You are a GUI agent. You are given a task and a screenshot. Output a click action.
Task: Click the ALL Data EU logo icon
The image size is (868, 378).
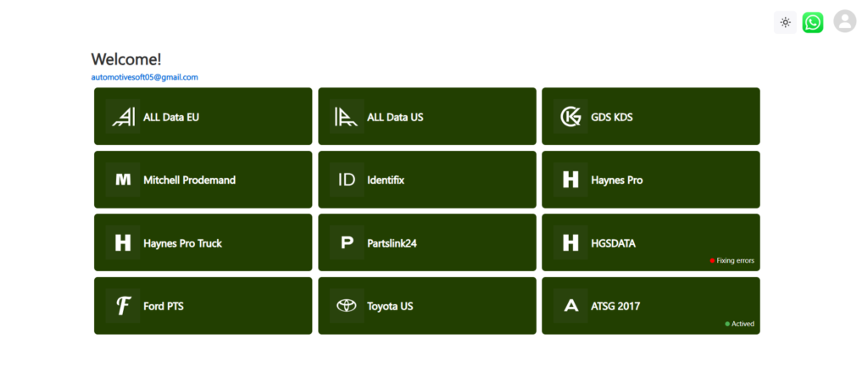(x=123, y=117)
